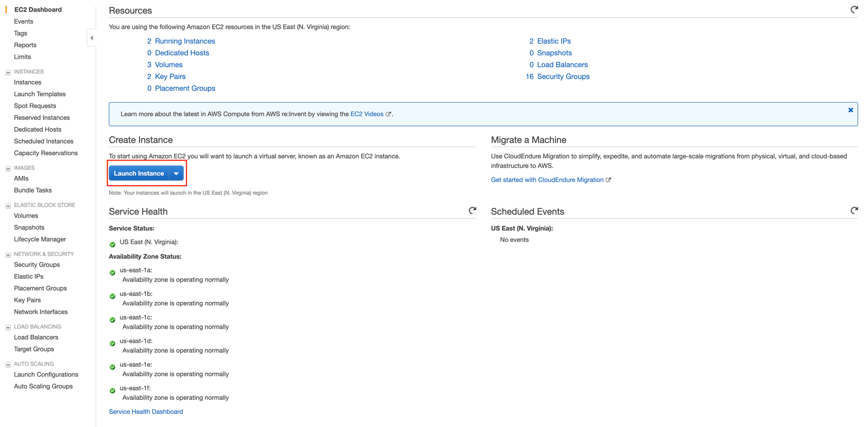View Dedicated Hosts resource link
Screen dimensions: 868x427
pyautogui.click(x=182, y=53)
